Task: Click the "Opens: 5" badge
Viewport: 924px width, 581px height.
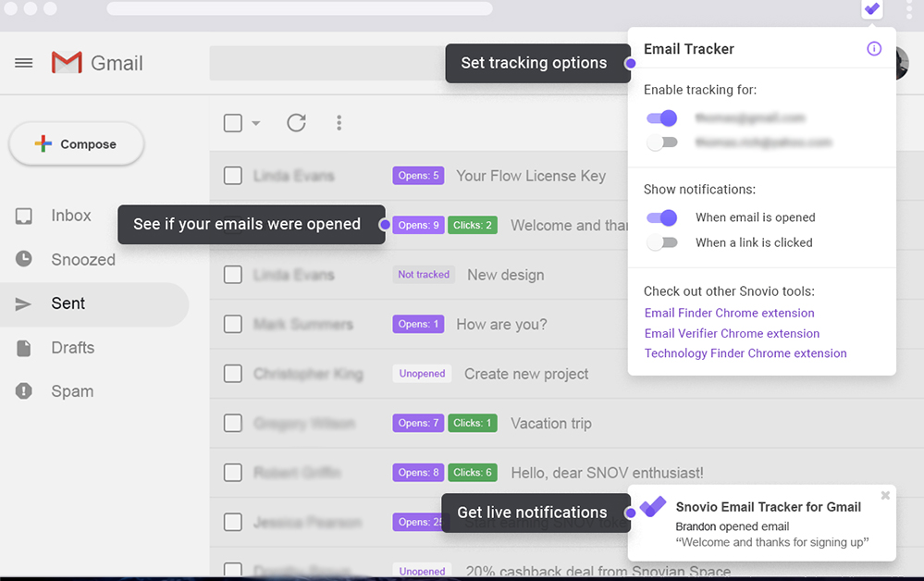Action: click(418, 176)
